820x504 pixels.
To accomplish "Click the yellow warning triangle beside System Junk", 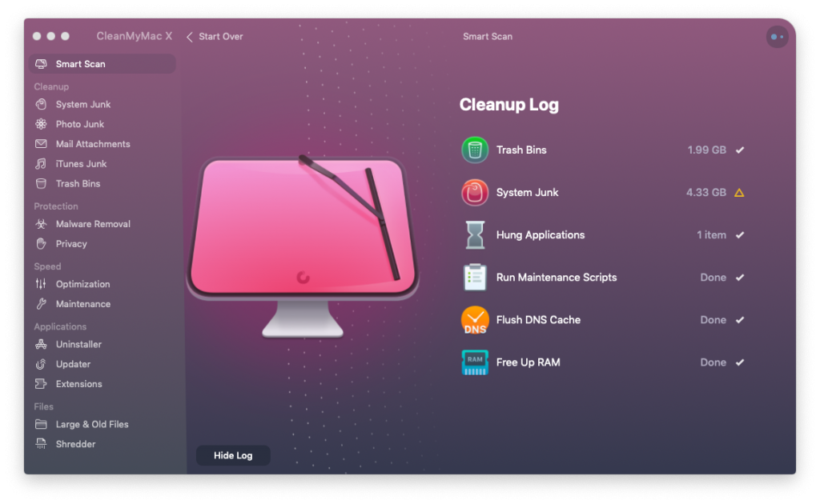I will (739, 193).
